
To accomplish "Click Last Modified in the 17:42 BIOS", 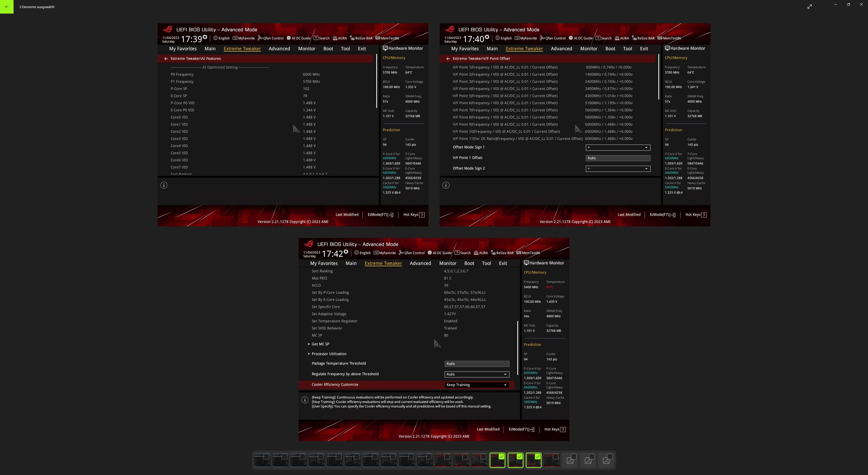I will click(x=488, y=429).
